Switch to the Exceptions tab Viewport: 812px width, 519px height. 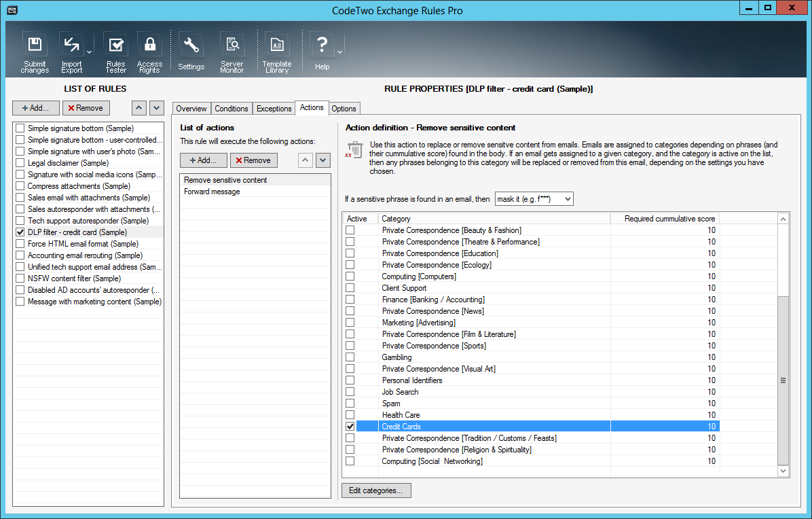(x=274, y=108)
